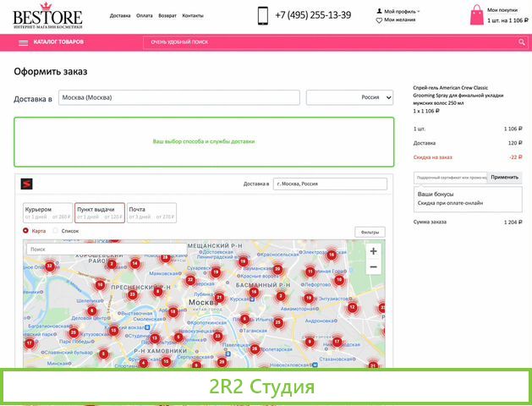Open Мои покупки cart link
Screen dimensions: 532x406
coord(502,10)
